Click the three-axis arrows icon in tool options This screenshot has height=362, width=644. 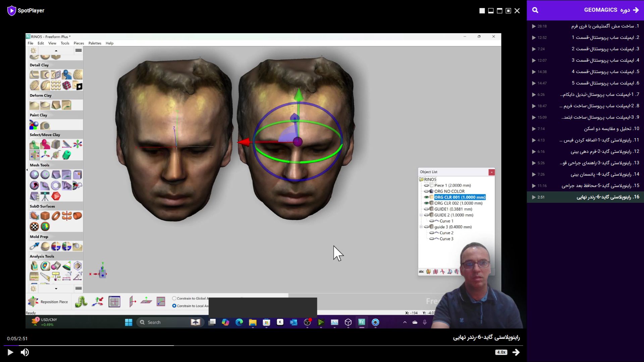(x=98, y=302)
